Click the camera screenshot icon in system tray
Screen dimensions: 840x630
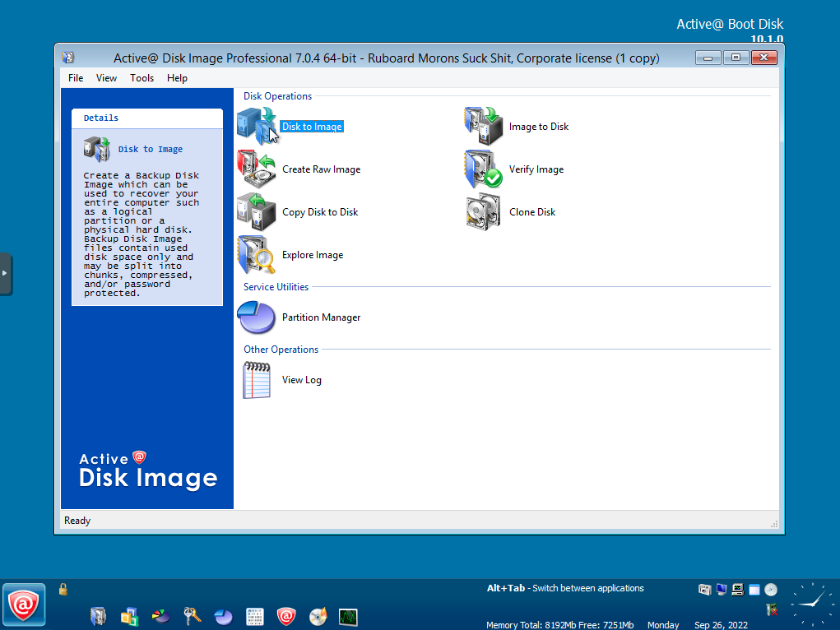[x=705, y=589]
